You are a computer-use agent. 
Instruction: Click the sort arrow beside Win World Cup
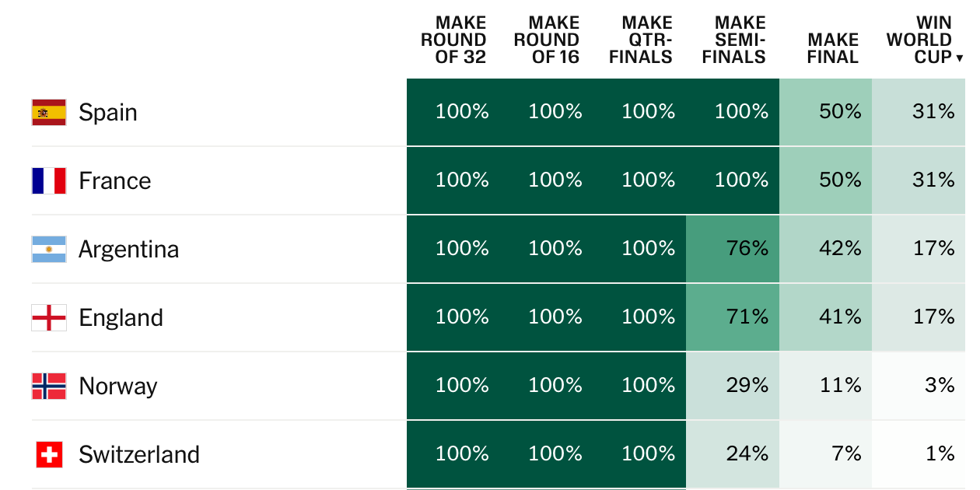pos(960,58)
